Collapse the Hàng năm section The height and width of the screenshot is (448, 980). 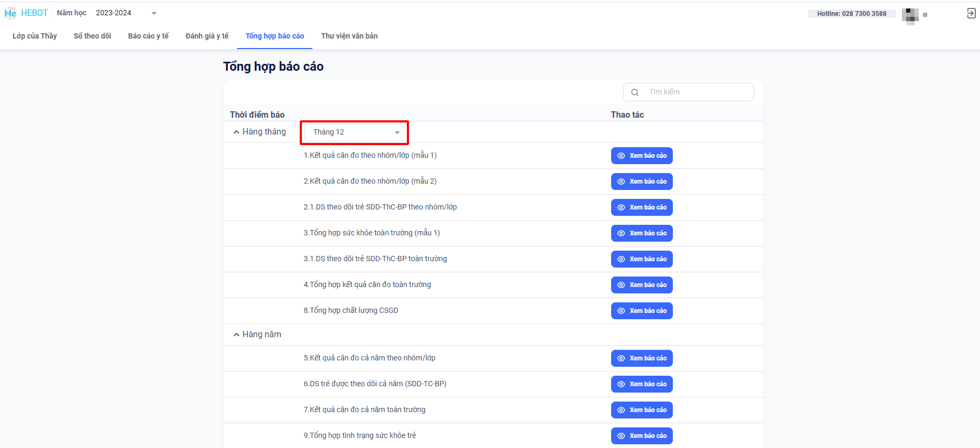click(x=236, y=335)
